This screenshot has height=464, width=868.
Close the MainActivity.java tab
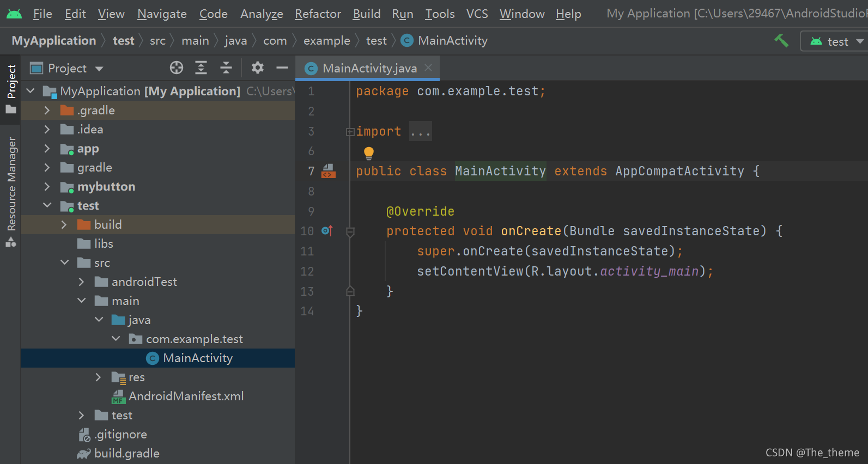(x=428, y=68)
